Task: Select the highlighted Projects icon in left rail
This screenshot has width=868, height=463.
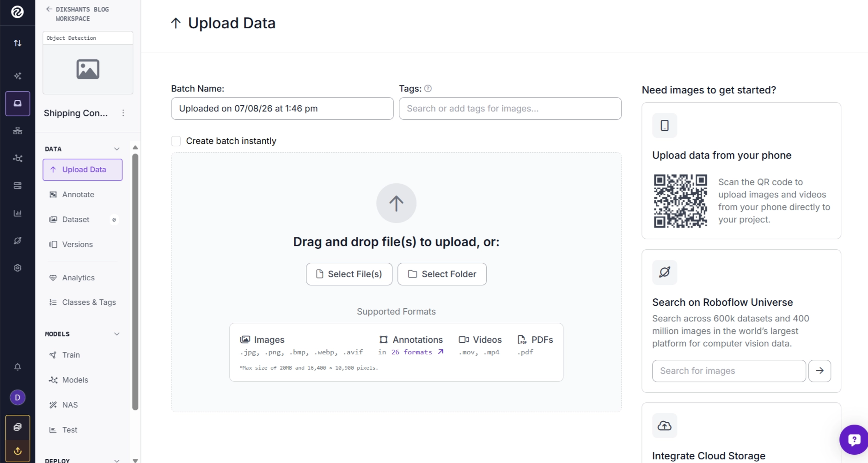Action: (x=18, y=103)
